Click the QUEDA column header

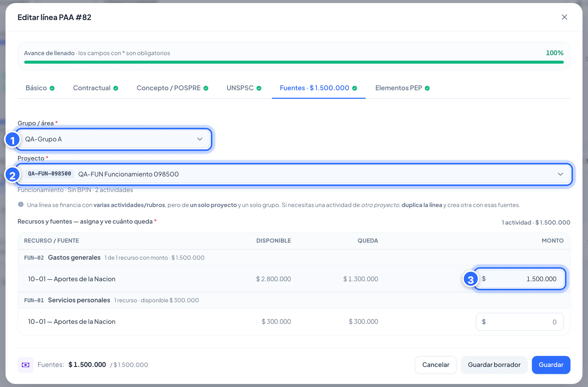[x=368, y=241]
